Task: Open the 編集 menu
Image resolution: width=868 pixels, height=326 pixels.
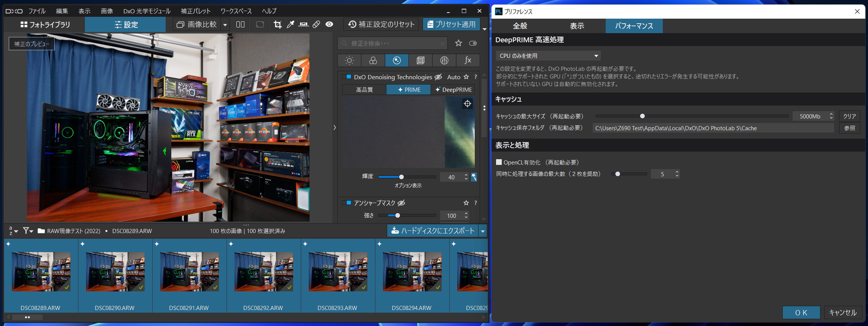Action: click(x=62, y=11)
